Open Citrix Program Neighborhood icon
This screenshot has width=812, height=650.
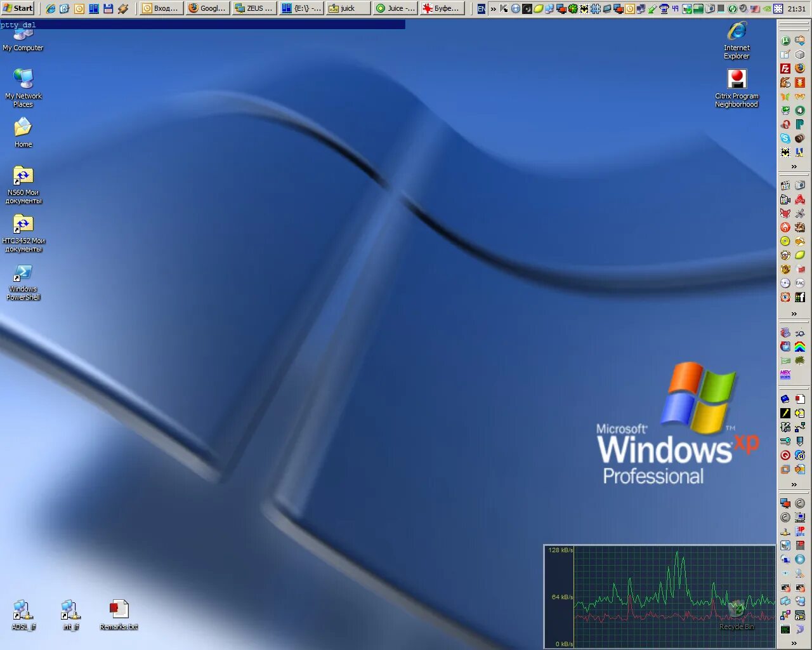click(737, 88)
